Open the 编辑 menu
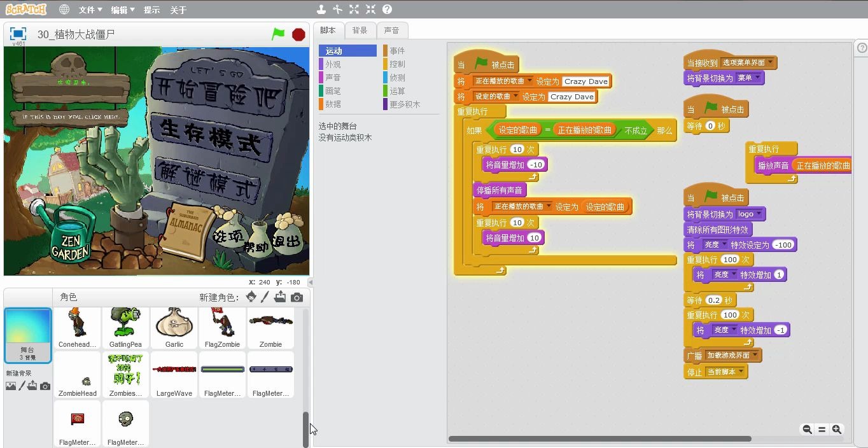Viewport: 868px width, 448px height. coord(122,10)
